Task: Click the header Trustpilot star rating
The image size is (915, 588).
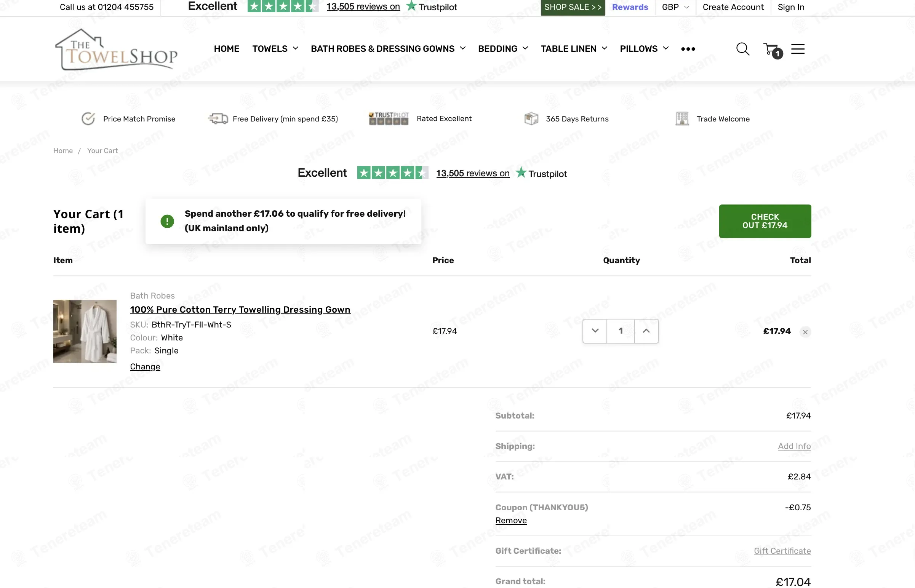Action: (283, 6)
